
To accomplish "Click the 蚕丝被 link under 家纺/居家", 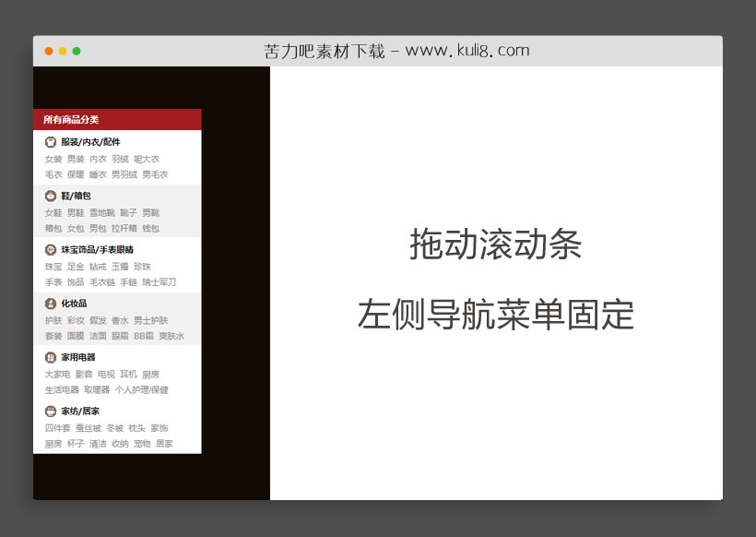I will [x=87, y=427].
